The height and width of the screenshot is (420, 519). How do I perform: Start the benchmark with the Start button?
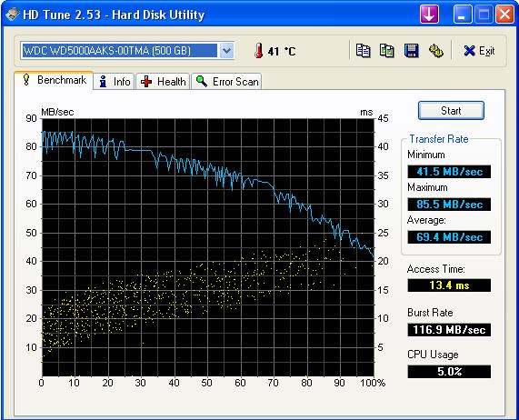pos(451,111)
